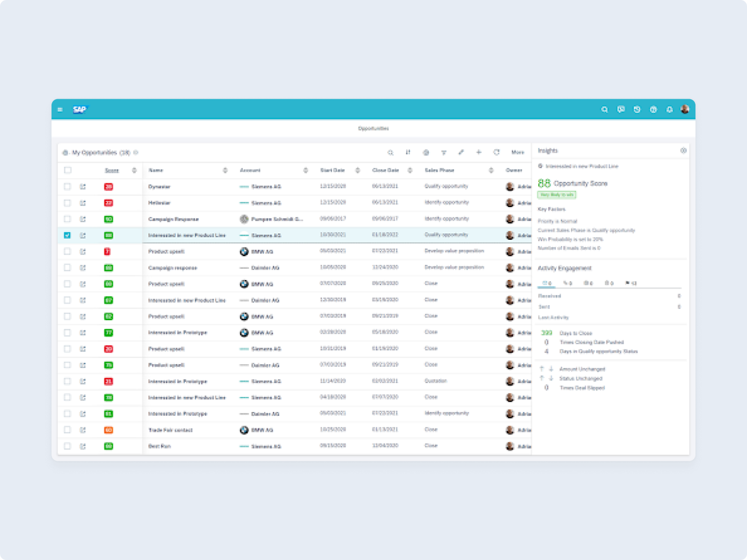747x560 pixels.
Task: Click the orange score badge in Trade Fair row
Action: 108,430
